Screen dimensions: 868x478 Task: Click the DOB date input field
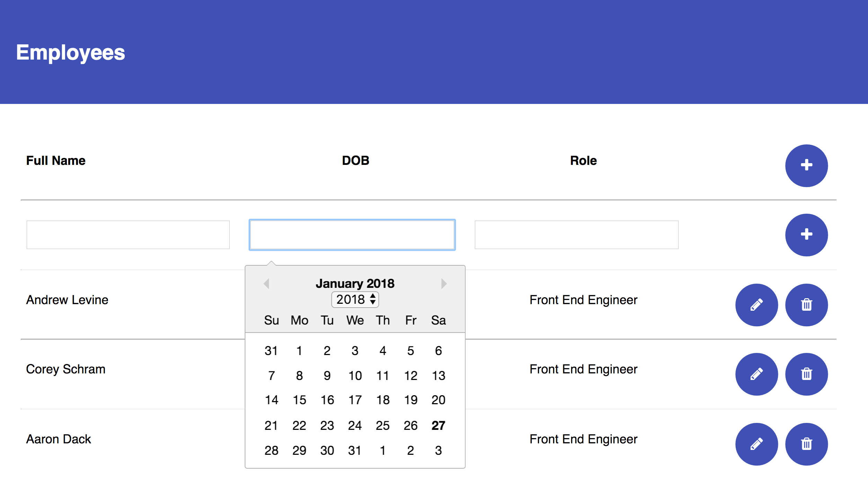click(x=352, y=235)
